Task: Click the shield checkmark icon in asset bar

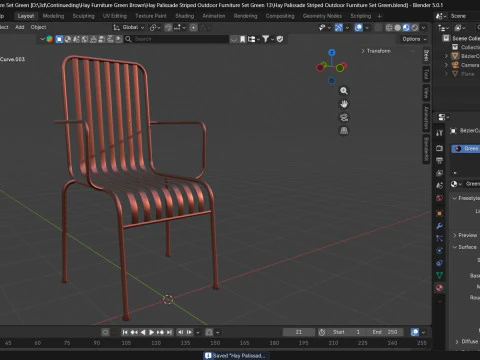Action: 280,39
